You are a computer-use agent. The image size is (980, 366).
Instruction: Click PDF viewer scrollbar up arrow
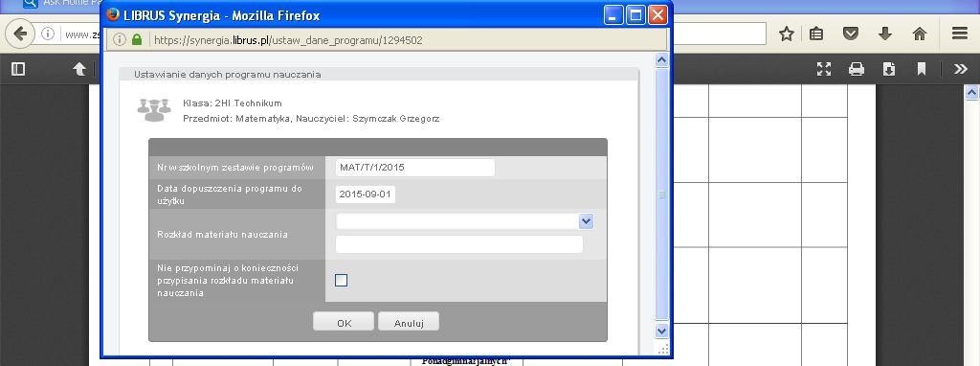(x=972, y=93)
